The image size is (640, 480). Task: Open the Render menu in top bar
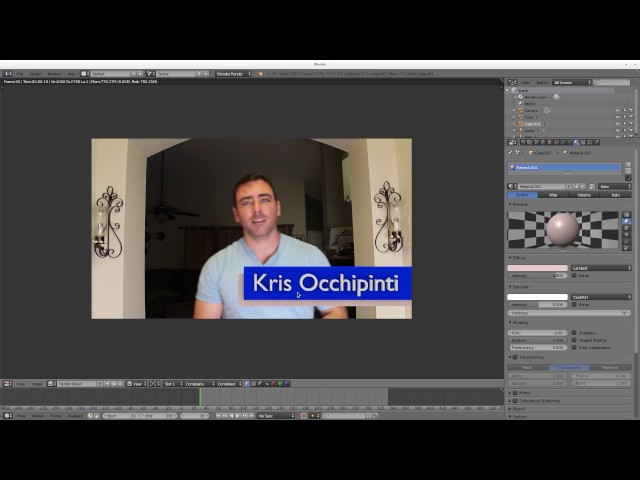pyautogui.click(x=35, y=74)
